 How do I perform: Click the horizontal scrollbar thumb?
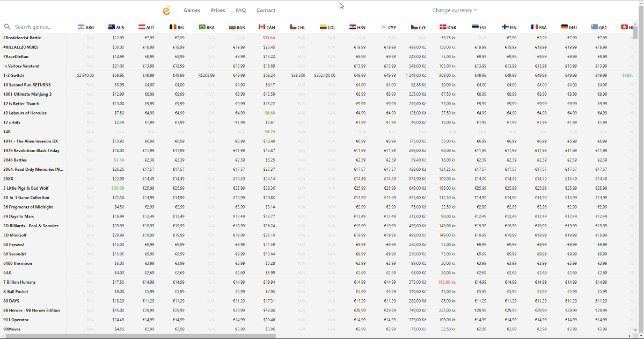point(141,336)
